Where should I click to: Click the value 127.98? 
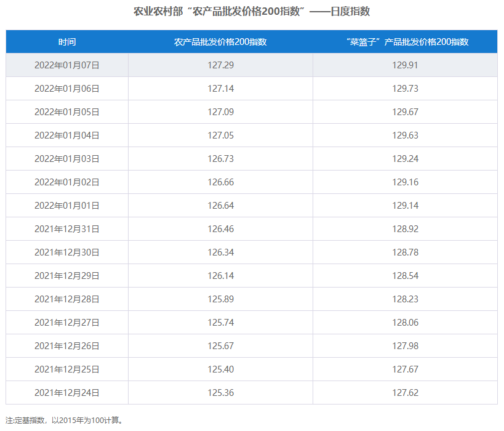pos(405,346)
